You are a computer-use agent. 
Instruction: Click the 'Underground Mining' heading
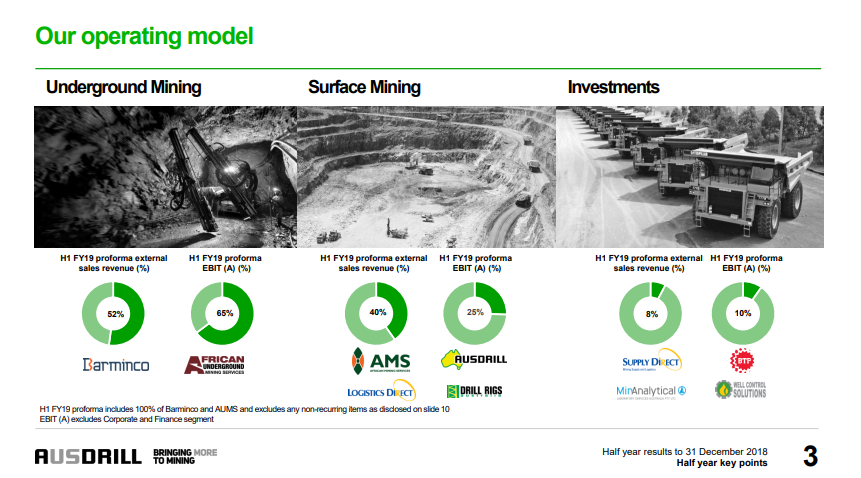click(x=124, y=87)
